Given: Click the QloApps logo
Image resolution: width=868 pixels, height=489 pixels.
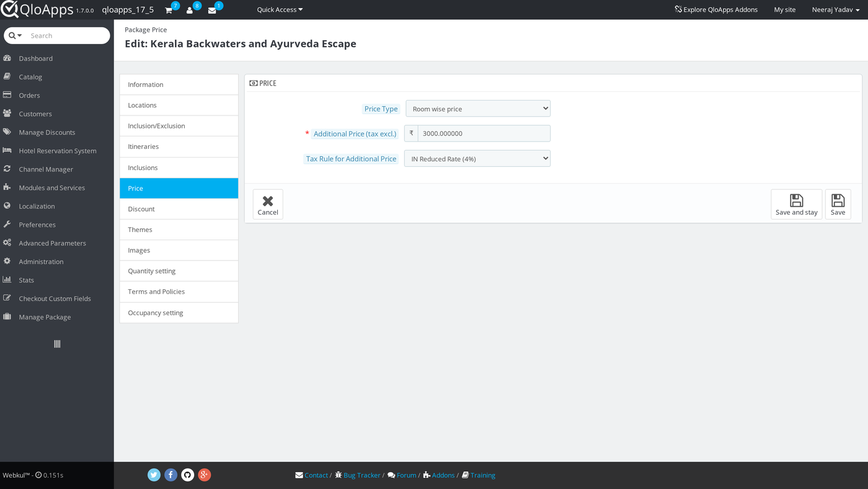Looking at the screenshot, I should 37,9.
